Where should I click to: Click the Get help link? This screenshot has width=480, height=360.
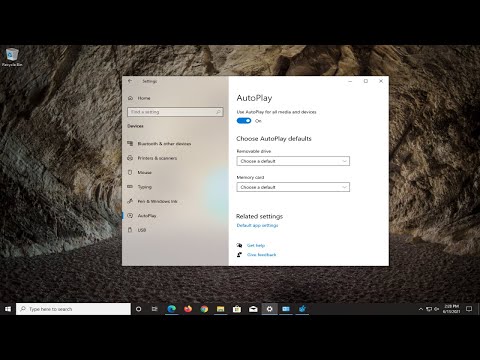(256, 245)
